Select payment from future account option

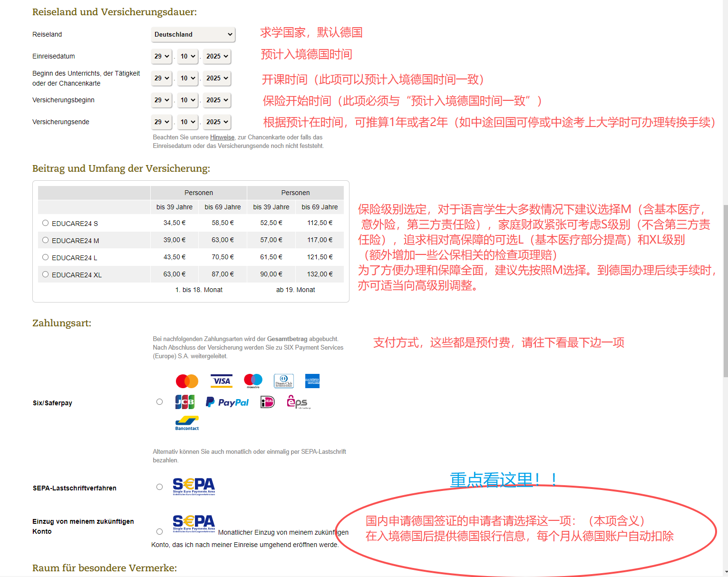point(160,532)
